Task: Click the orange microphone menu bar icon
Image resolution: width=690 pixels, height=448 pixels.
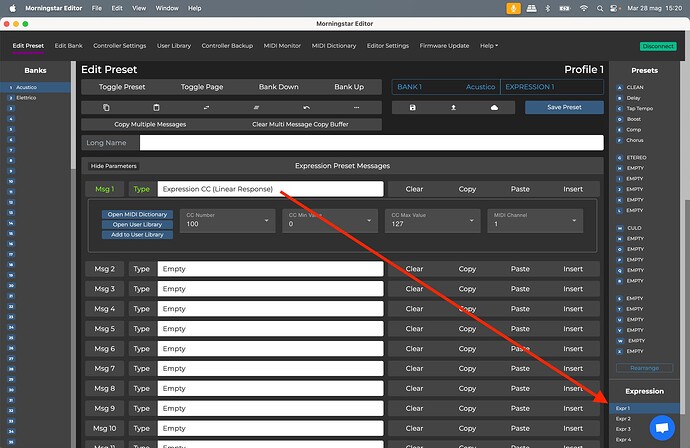Action: click(513, 8)
